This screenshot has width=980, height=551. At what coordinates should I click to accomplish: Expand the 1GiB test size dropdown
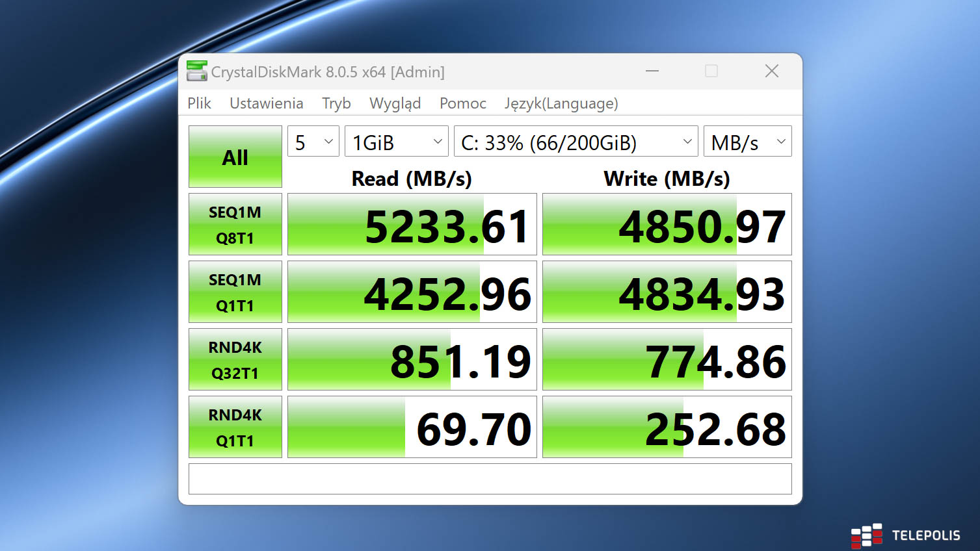coord(396,142)
